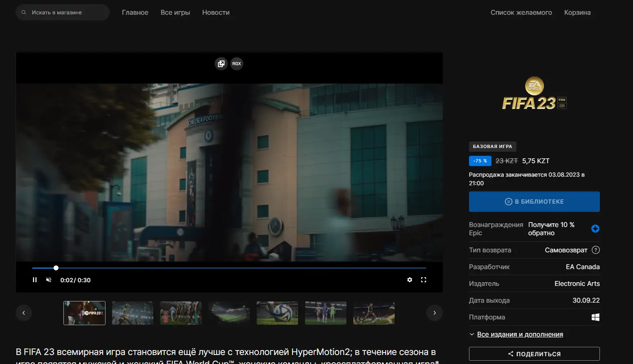Viewport: 633px width, 364px height.
Task: Select the seventh media thumbnail
Action: tap(374, 313)
